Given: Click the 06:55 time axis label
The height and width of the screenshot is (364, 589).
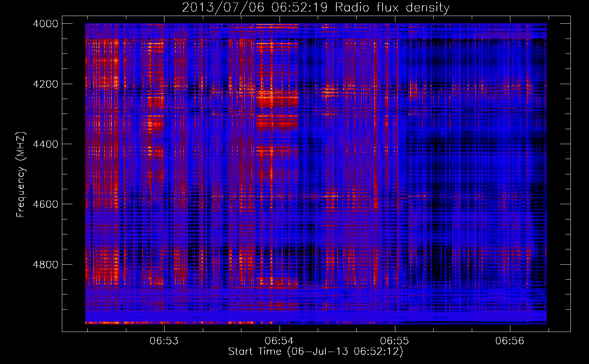Looking at the screenshot, I should [395, 341].
